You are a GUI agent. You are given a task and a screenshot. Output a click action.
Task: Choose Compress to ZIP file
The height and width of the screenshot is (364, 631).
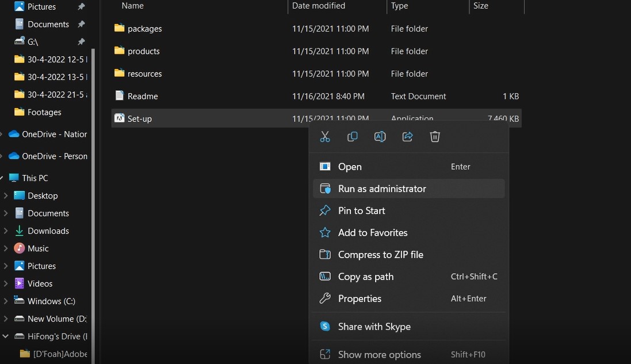(x=380, y=255)
